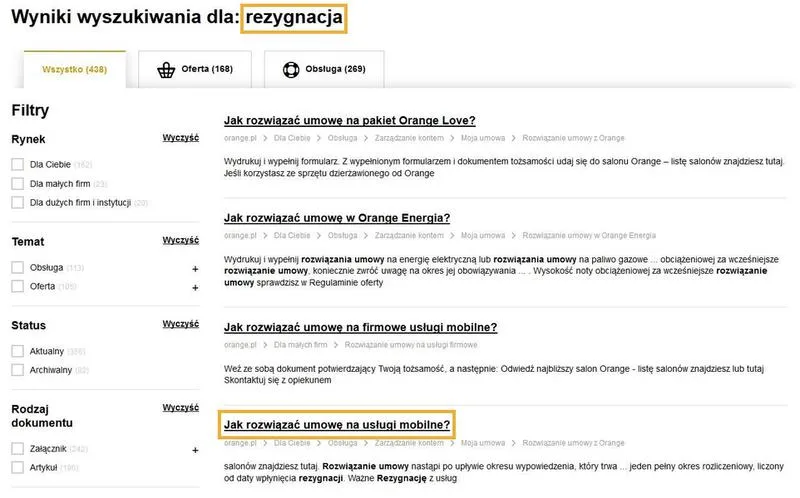This screenshot has width=800, height=498.
Task: Check the Artykuł document type
Action: click(18, 467)
